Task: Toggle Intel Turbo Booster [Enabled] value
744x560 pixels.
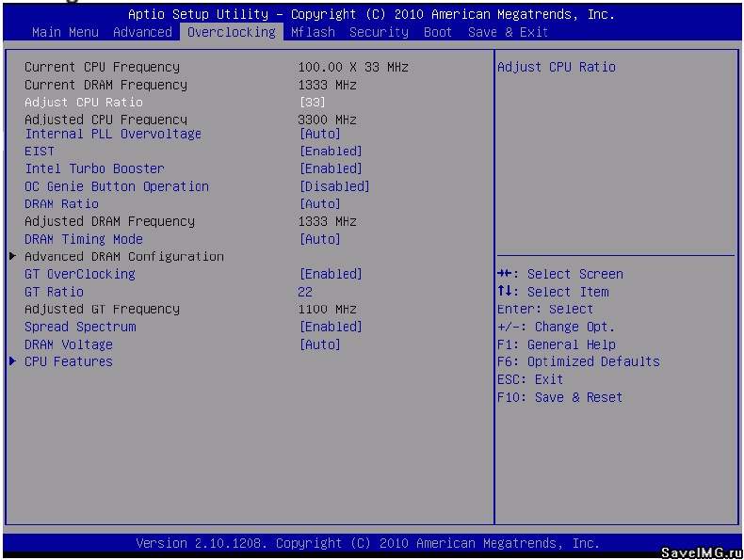Action: point(331,168)
